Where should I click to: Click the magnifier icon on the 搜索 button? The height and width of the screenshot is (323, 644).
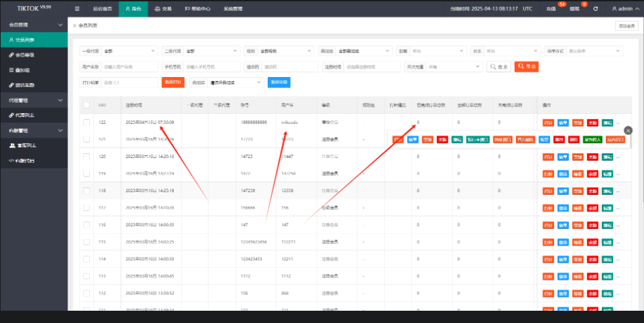[x=493, y=67]
